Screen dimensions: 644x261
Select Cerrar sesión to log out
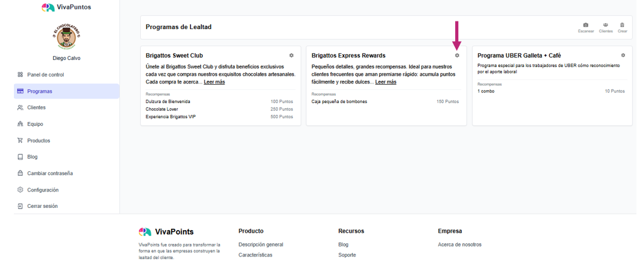pyautogui.click(x=66, y=206)
